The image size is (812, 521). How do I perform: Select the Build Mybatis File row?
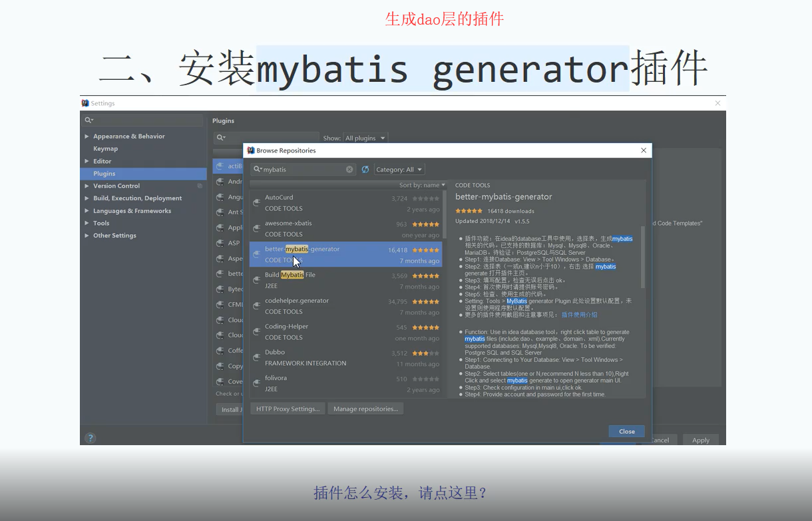[x=345, y=280]
